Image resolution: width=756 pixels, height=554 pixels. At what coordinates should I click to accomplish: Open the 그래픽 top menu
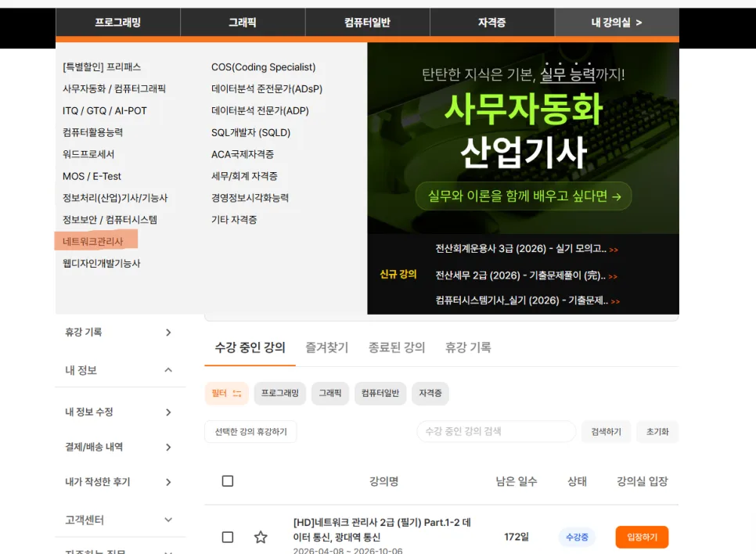pos(243,22)
